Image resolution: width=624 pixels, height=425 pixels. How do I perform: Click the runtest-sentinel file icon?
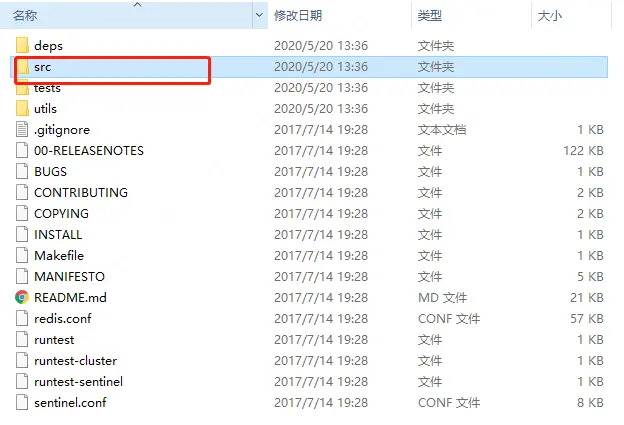(x=22, y=382)
